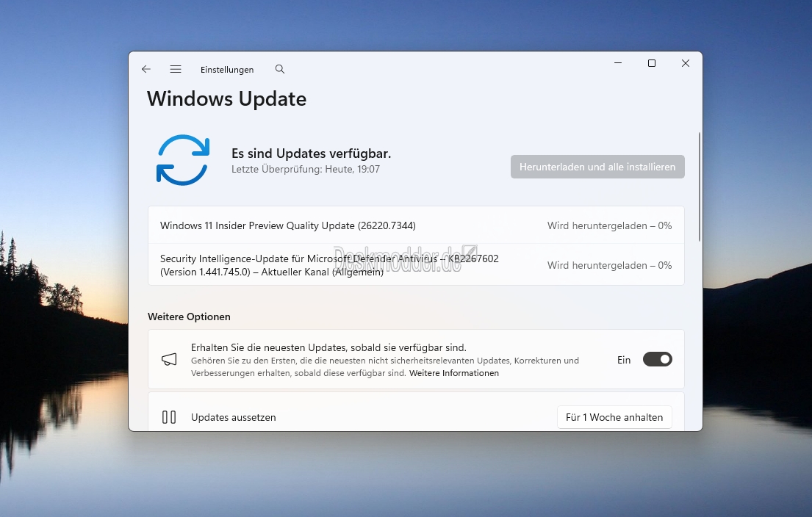
Task: Click the search magnifier icon
Action: tap(280, 69)
